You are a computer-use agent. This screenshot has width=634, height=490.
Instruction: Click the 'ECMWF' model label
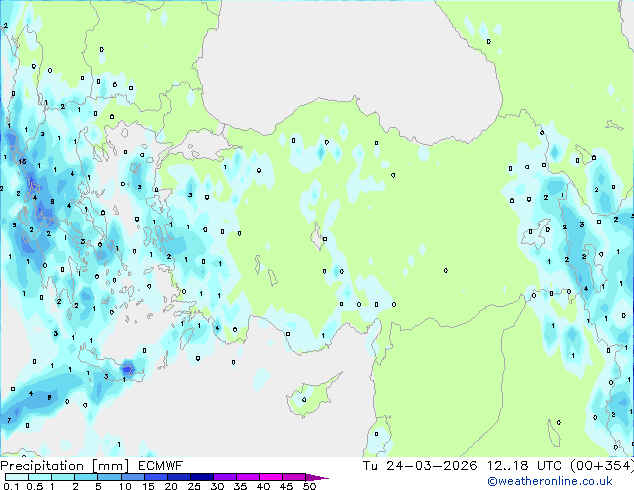[x=161, y=466]
